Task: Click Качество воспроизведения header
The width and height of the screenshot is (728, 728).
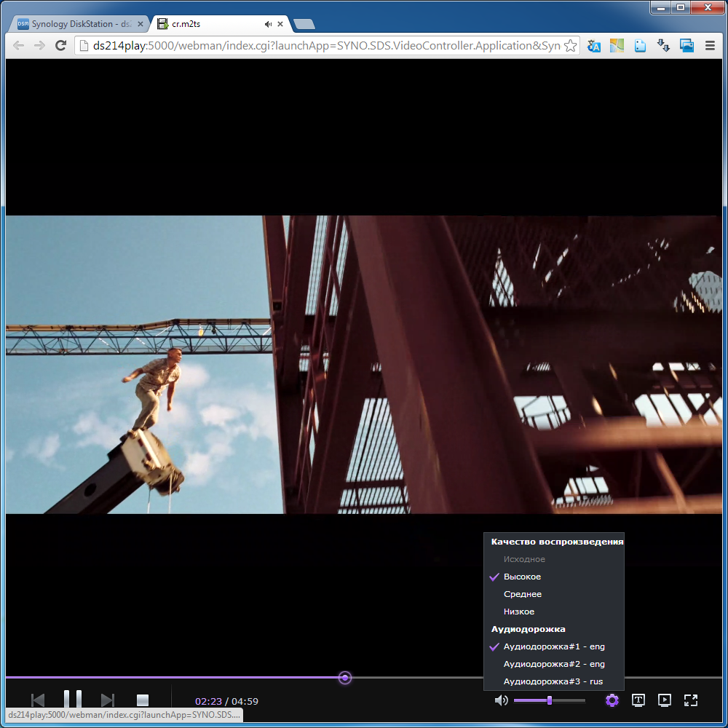Action: [557, 542]
